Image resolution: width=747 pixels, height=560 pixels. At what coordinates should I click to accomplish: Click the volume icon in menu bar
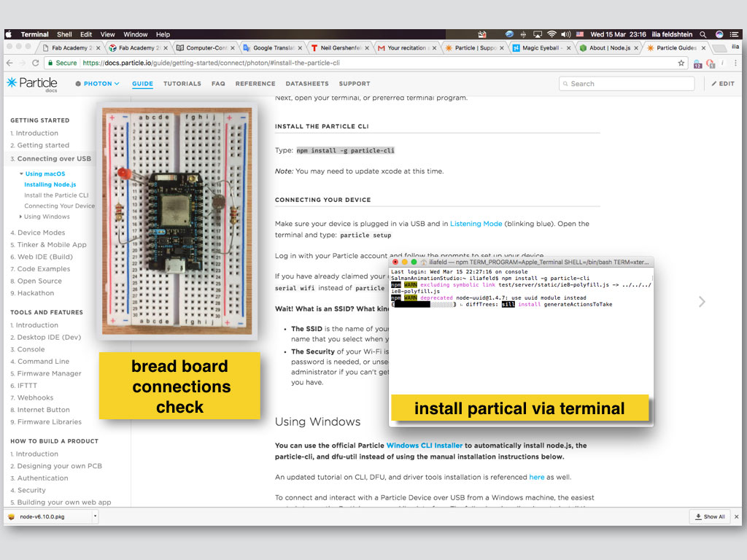tap(565, 34)
